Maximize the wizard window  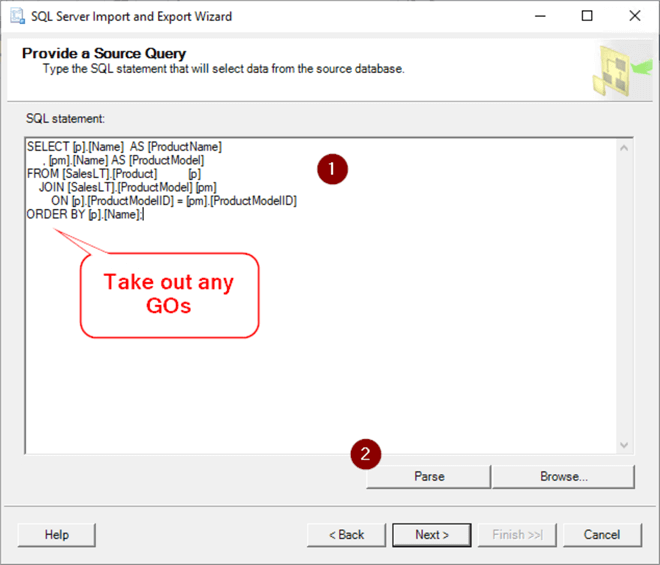[587, 16]
